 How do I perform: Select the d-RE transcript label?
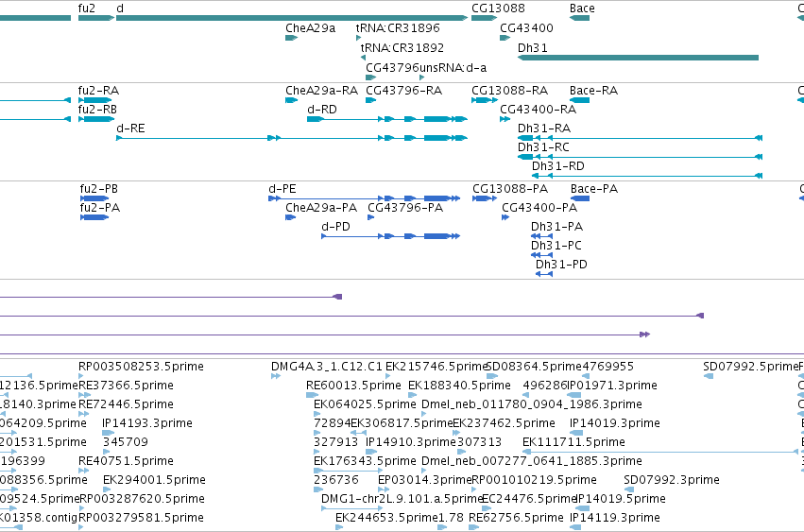pos(130,129)
